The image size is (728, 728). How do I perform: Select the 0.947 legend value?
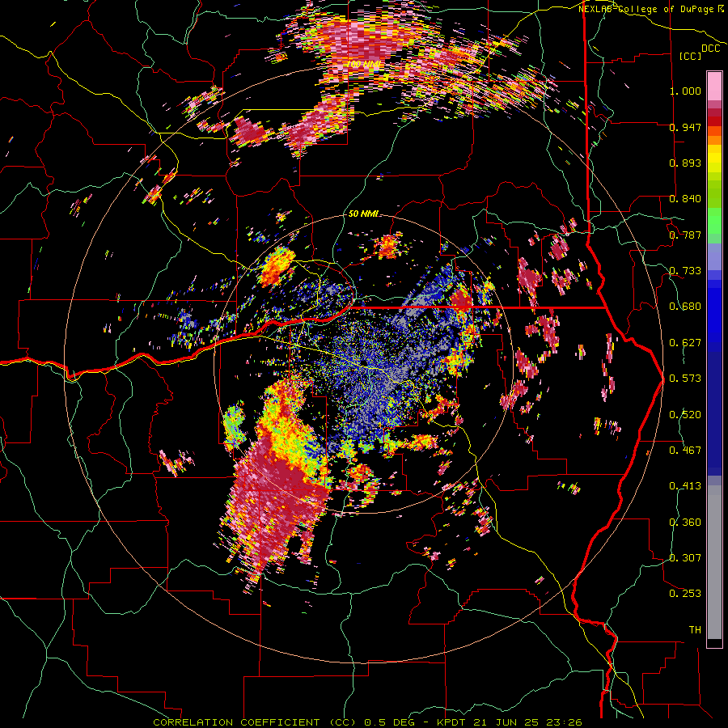click(x=685, y=127)
